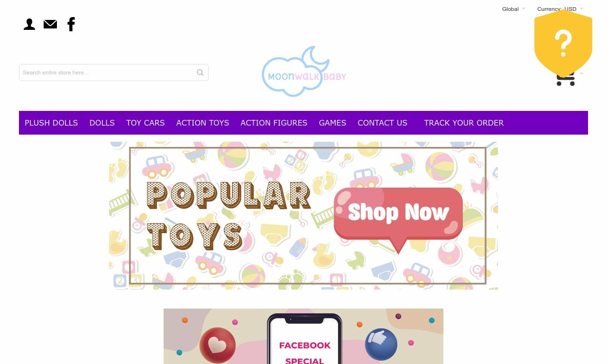Expand the Currency USD dropdown
This screenshot has width=607, height=364.
560,9
